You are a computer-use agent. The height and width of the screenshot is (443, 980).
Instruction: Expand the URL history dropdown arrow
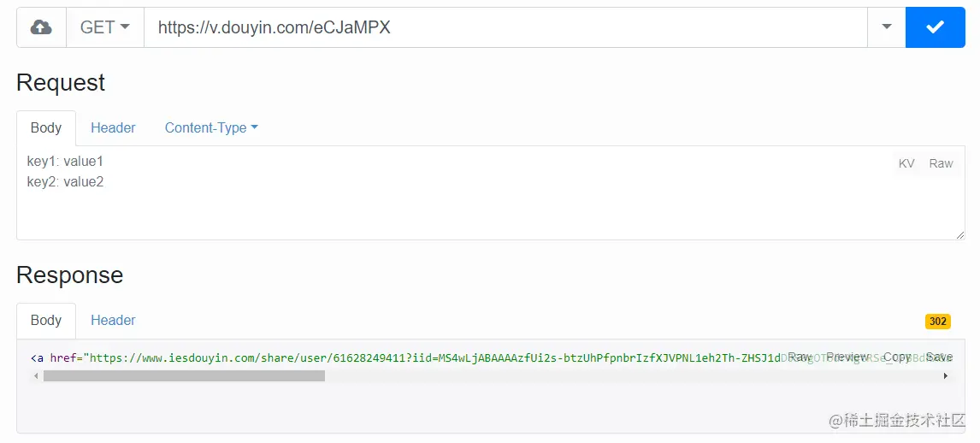(886, 27)
